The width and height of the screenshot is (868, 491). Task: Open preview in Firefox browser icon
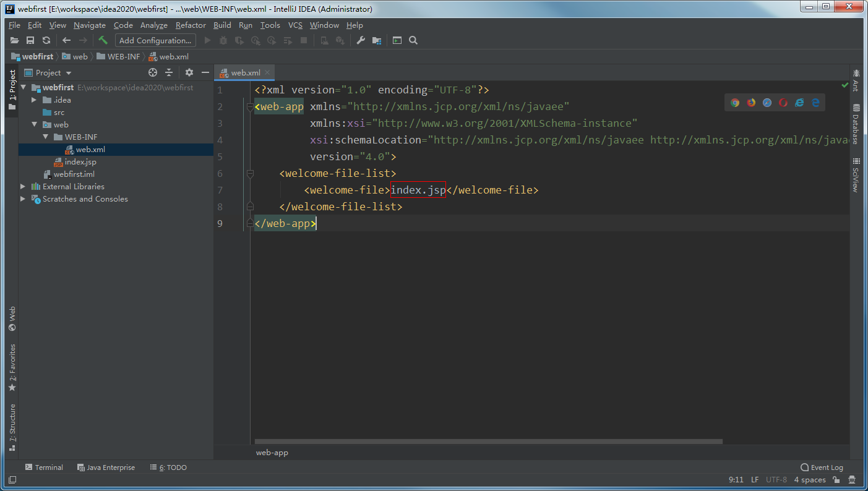(751, 103)
